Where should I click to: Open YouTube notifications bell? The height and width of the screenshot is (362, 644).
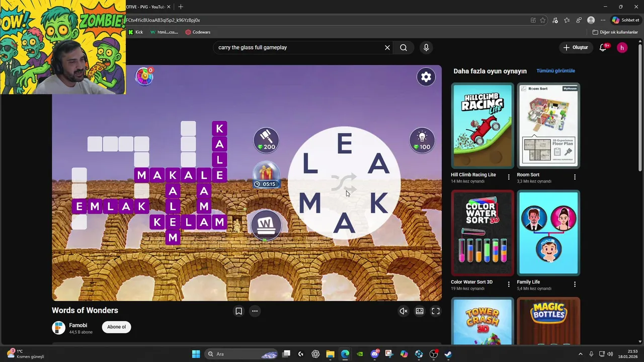click(603, 47)
